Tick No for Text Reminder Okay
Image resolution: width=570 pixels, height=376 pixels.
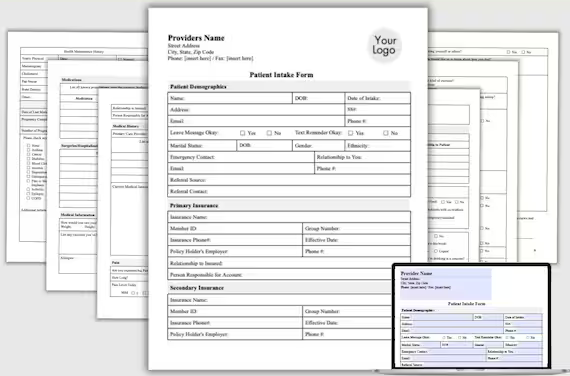pos(386,133)
